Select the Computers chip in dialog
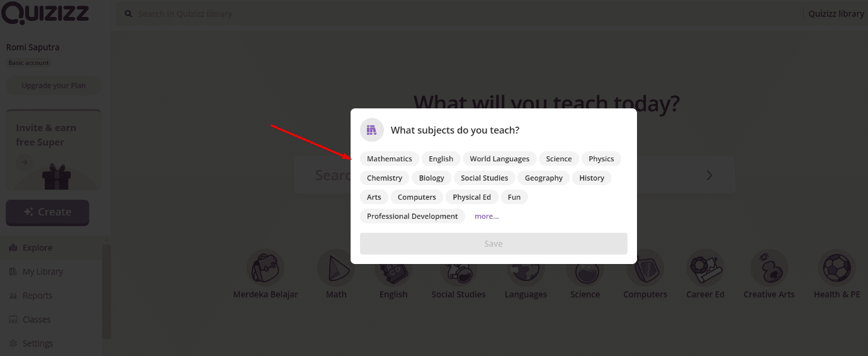Screen dimensions: 868x356 click(x=417, y=197)
